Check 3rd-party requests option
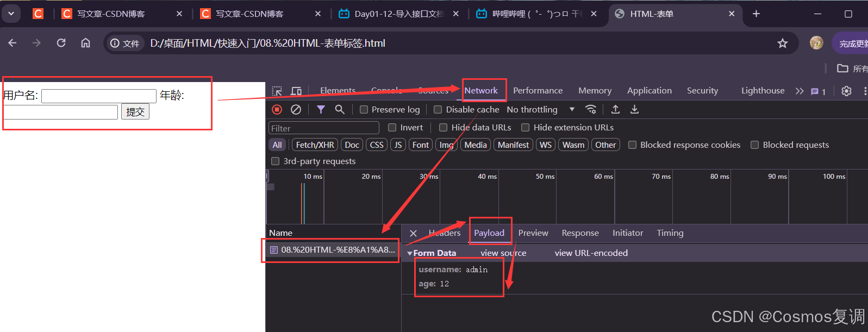 275,161
